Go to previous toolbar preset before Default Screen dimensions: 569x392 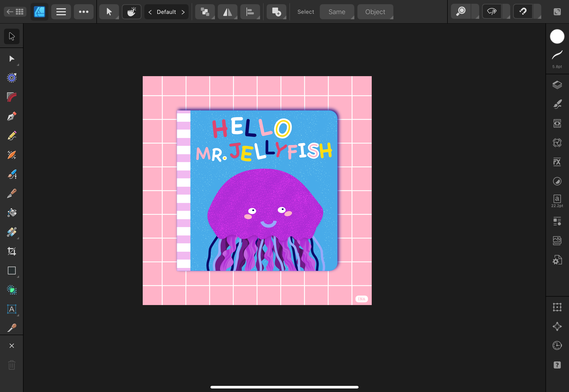[x=150, y=12]
